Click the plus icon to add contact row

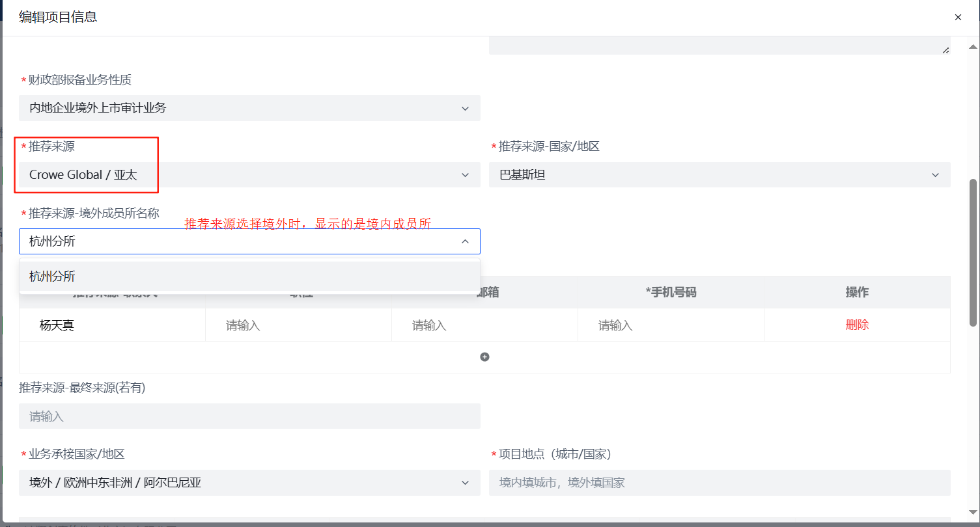pyautogui.click(x=484, y=357)
